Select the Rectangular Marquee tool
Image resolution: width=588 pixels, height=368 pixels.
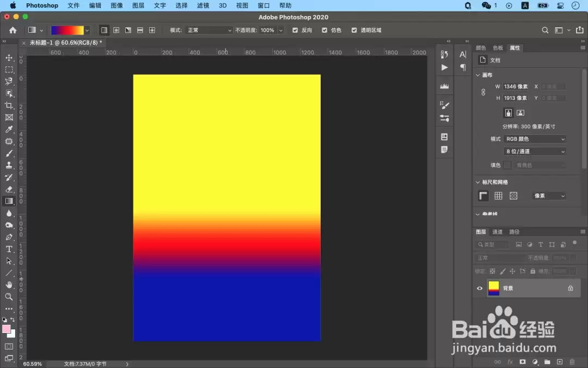click(x=9, y=70)
